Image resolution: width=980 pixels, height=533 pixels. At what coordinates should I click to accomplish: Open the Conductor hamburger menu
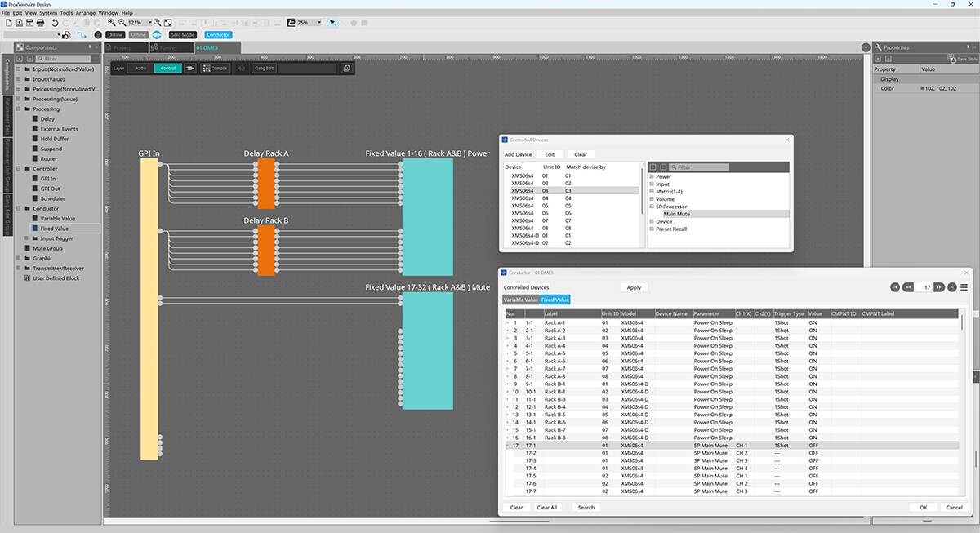[x=964, y=287]
